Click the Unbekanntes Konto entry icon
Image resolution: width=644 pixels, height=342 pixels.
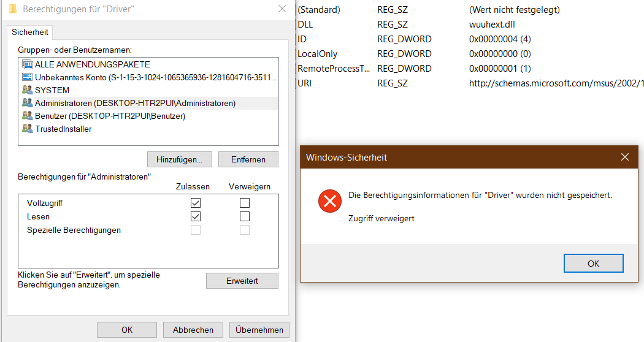(x=27, y=77)
